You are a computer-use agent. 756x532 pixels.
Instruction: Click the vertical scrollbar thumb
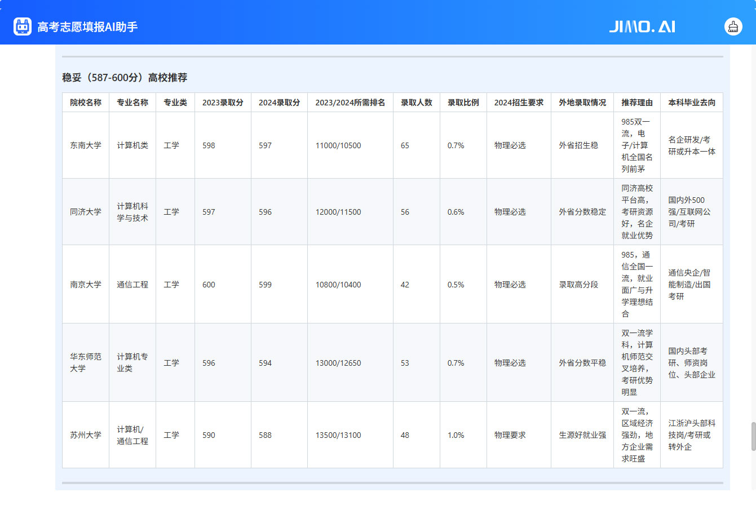753,436
